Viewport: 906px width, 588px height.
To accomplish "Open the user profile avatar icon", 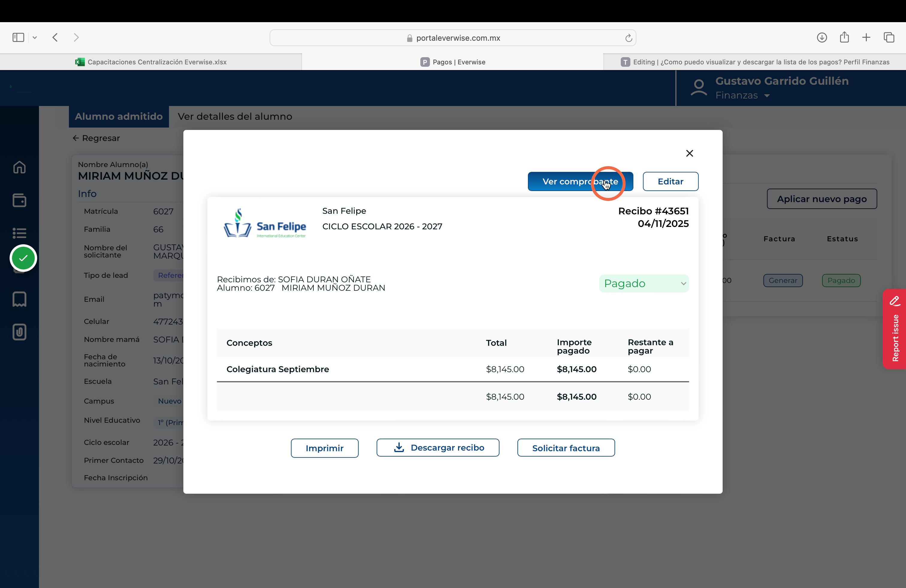I will pyautogui.click(x=699, y=88).
